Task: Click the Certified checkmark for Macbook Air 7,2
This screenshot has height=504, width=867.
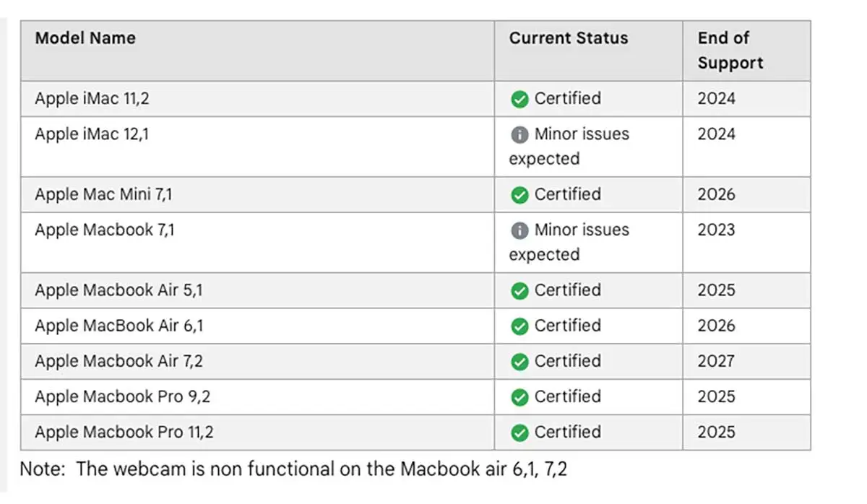Action: click(x=519, y=362)
